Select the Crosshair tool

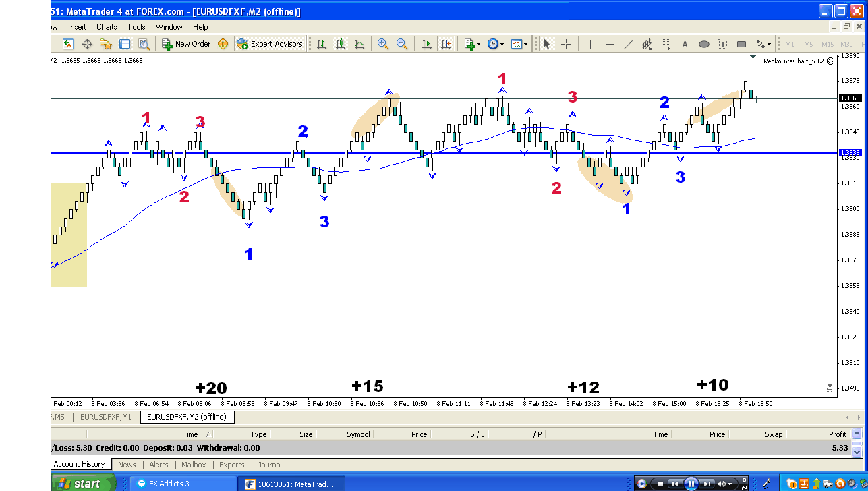(x=566, y=44)
